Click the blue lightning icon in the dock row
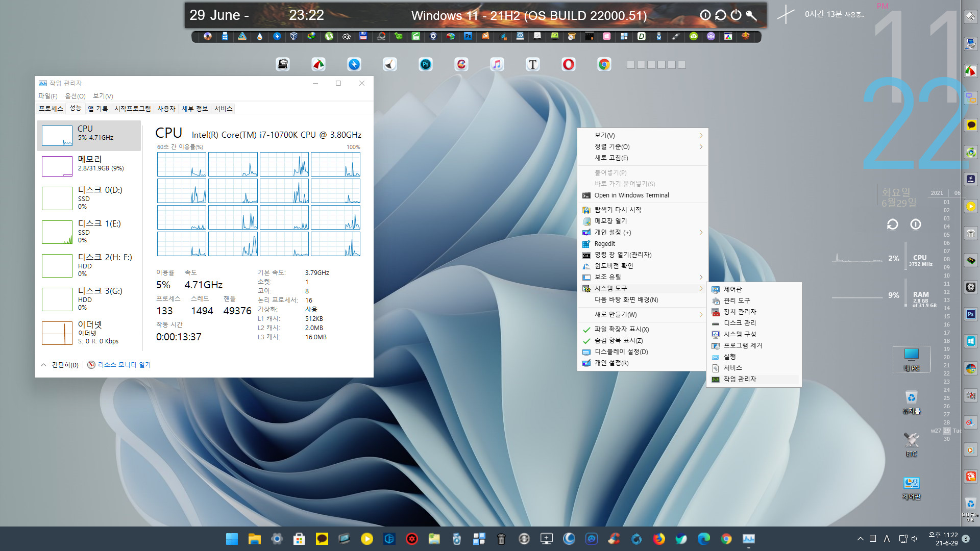 pos(354,64)
